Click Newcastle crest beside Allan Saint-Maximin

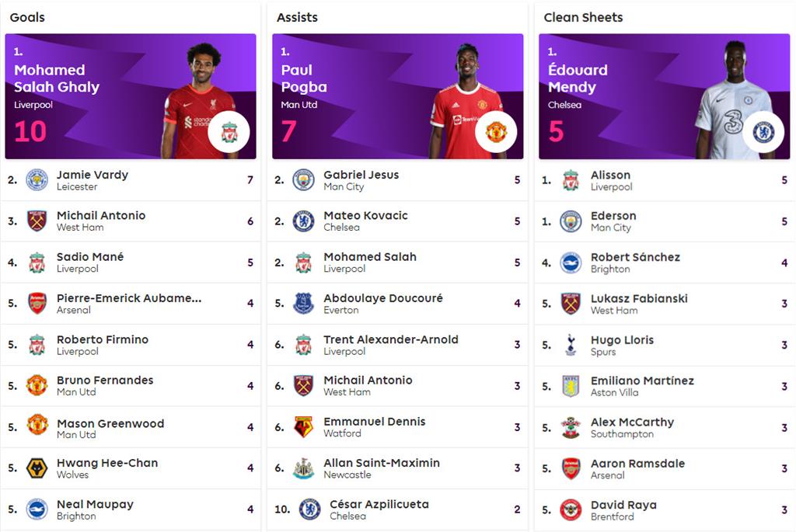[x=303, y=468]
